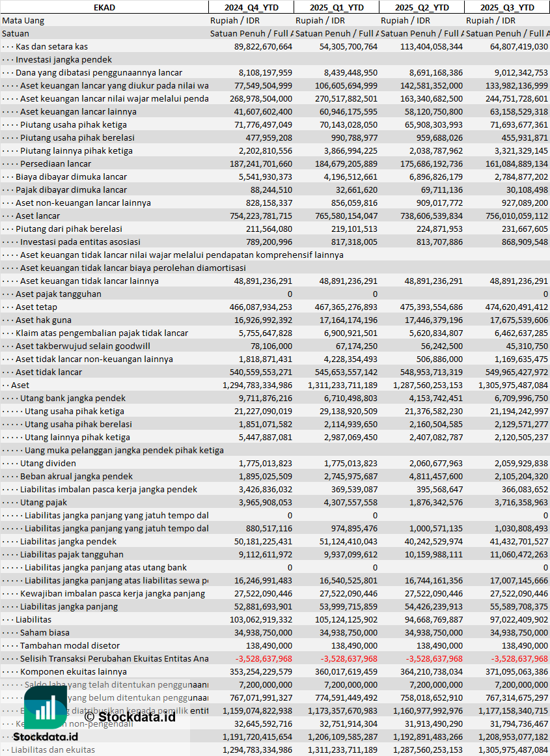Click Utang usaha pihak ketiga label
Viewport: 550px width, 756px height.
point(74,411)
